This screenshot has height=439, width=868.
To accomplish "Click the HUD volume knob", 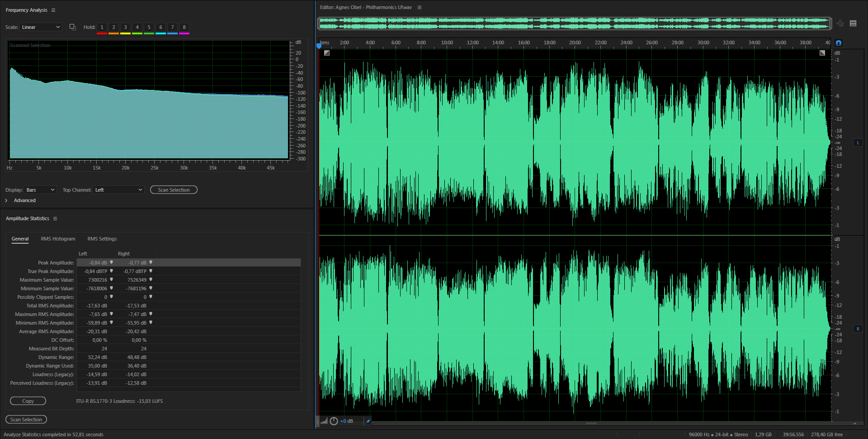I will click(x=334, y=421).
